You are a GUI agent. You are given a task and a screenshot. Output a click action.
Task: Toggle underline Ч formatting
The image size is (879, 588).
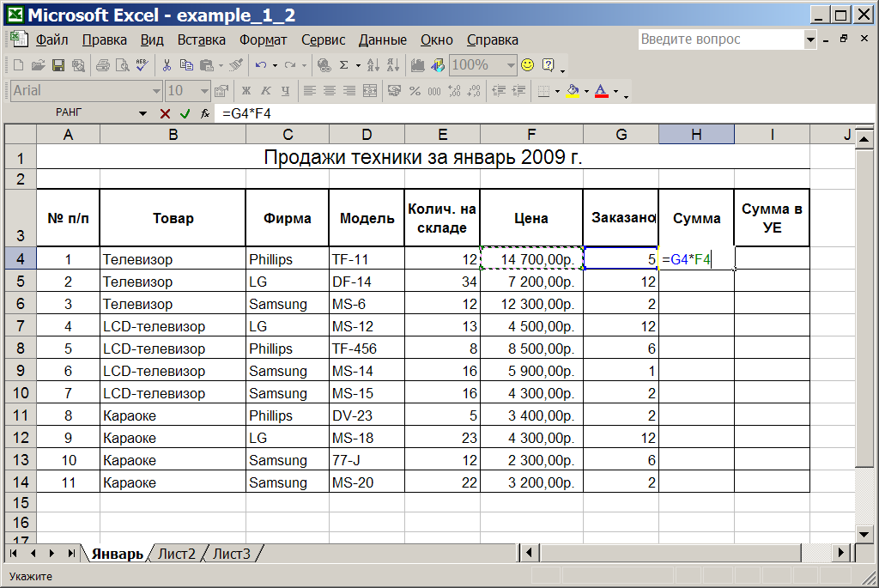click(285, 91)
